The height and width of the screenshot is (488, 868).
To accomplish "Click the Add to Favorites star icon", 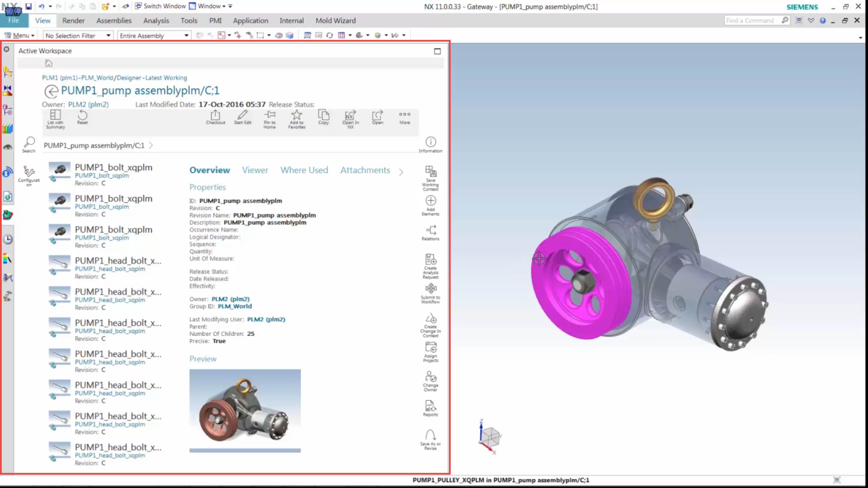I will (297, 119).
